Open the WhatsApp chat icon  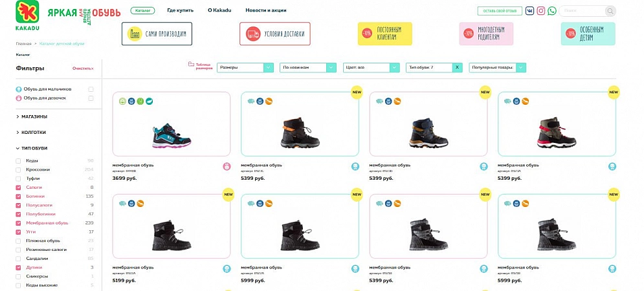(x=552, y=11)
